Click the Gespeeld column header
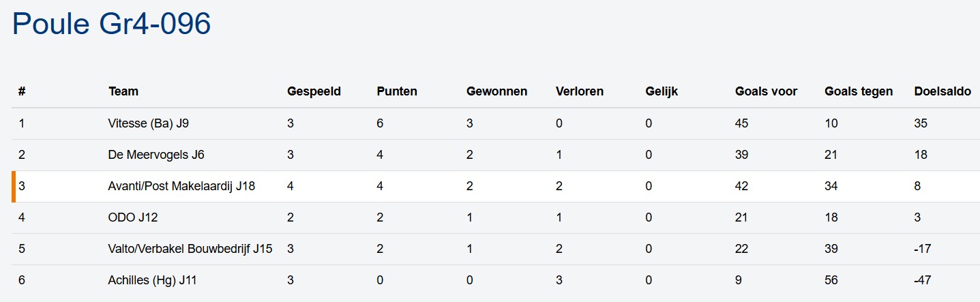The image size is (980, 302). point(314,91)
